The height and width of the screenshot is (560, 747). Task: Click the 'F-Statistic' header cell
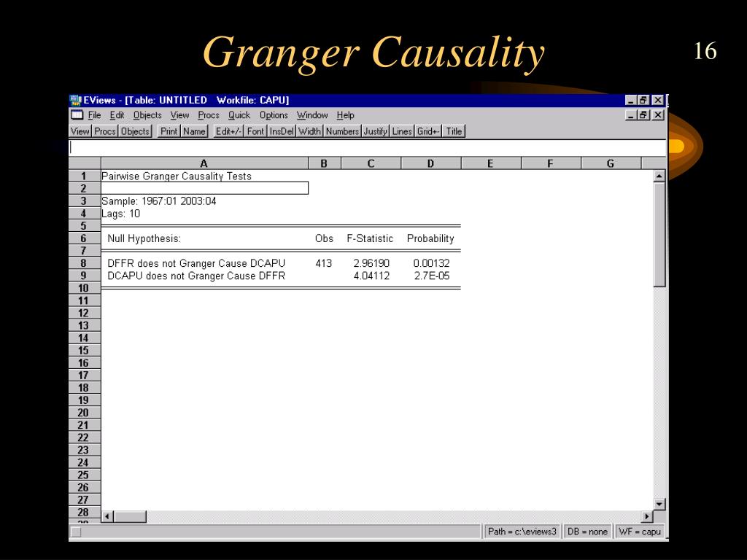(x=370, y=238)
